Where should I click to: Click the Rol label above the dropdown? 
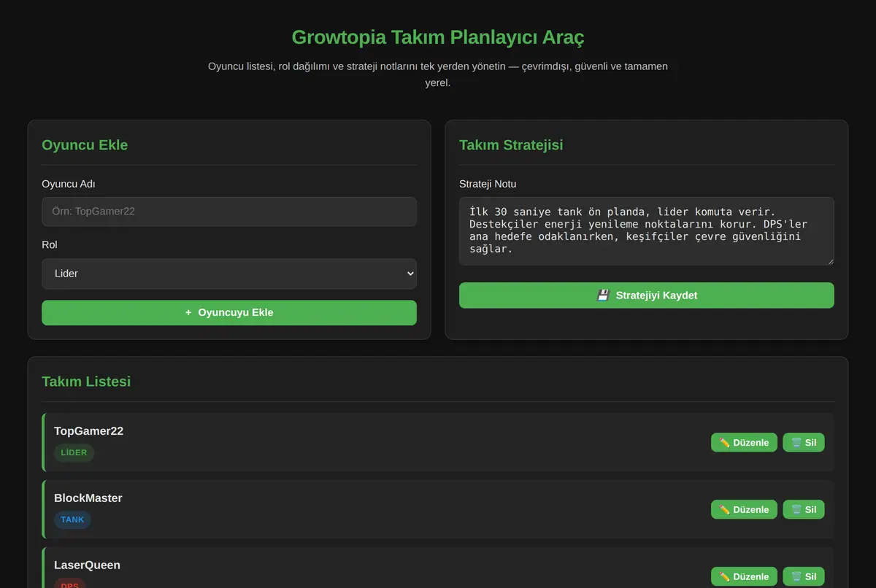(x=50, y=245)
